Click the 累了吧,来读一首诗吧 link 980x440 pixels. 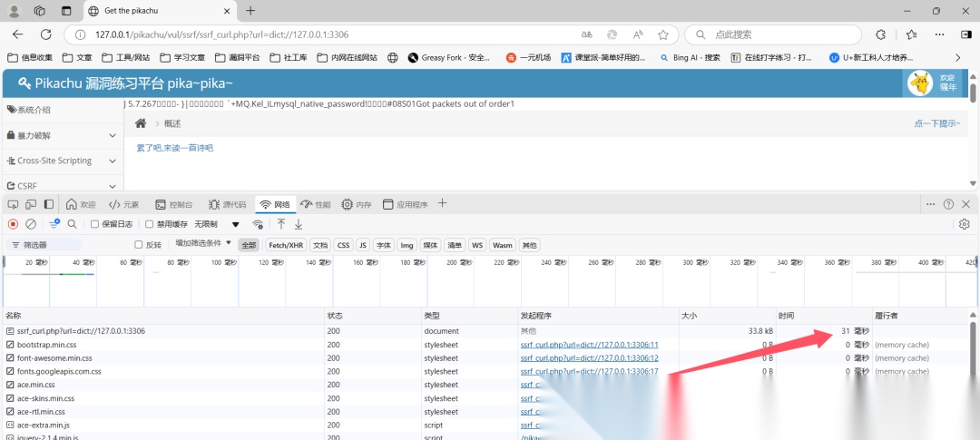click(x=175, y=148)
